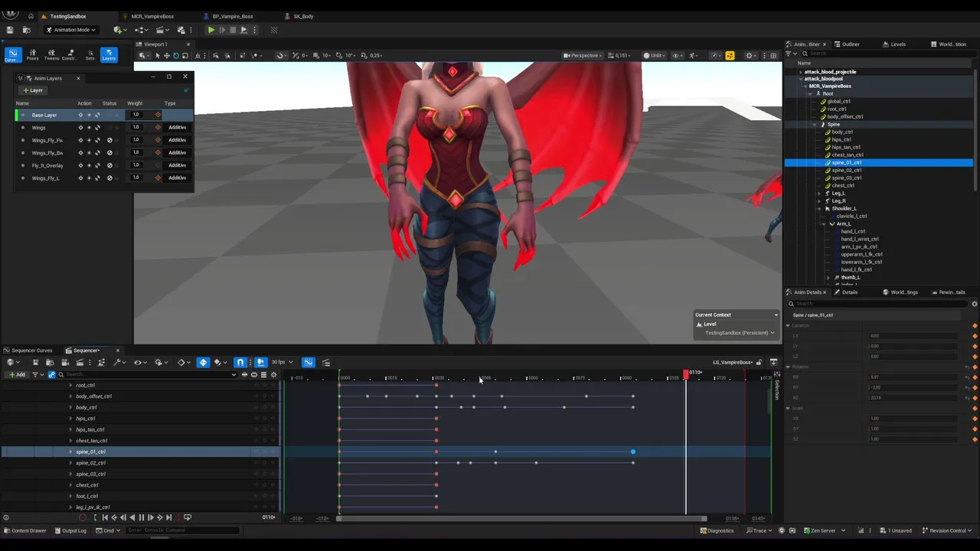
Task: Jump to sequence start in playback controls
Action: pyautogui.click(x=104, y=518)
